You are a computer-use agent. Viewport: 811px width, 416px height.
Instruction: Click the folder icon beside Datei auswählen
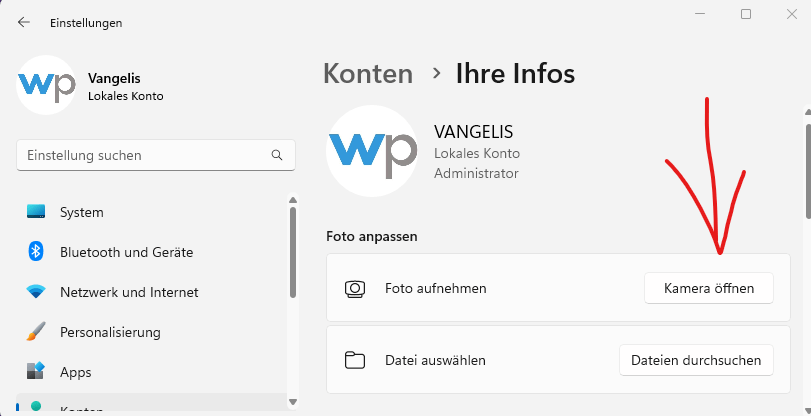(x=355, y=360)
